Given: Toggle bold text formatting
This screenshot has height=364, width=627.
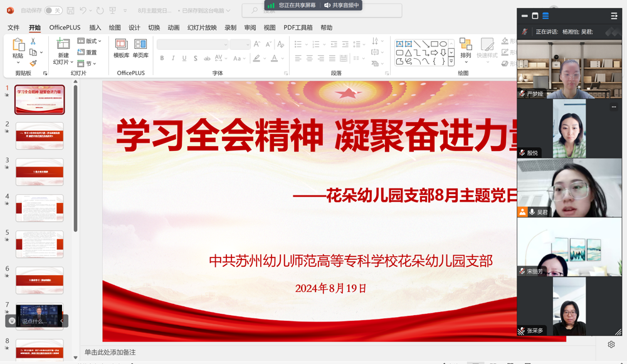Looking at the screenshot, I should 162,58.
